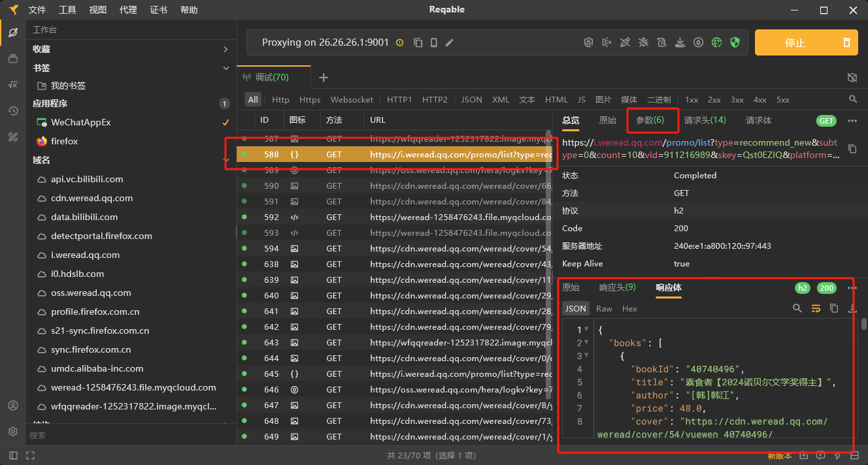Image resolution: width=868 pixels, height=465 pixels.
Task: Open the debug (traffic) sidebar icon
Action: 13,33
